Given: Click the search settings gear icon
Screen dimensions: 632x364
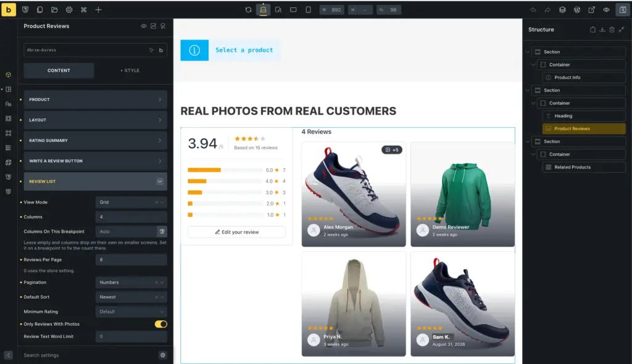Looking at the screenshot, I should pyautogui.click(x=163, y=355).
